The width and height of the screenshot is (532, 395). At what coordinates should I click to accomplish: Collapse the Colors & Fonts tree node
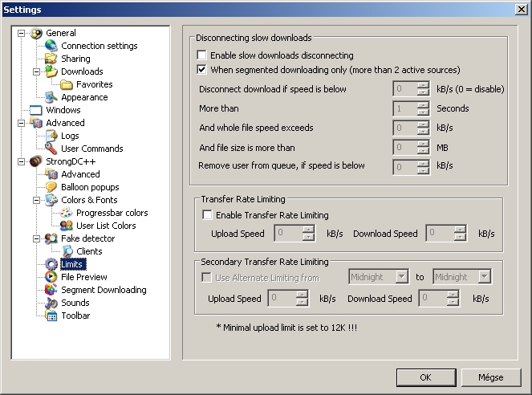(x=36, y=200)
